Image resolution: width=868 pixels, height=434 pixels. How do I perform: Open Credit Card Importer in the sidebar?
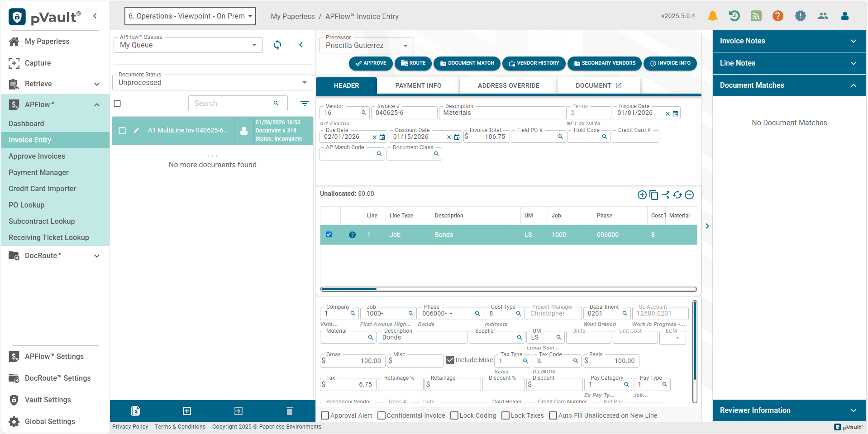coord(55,189)
